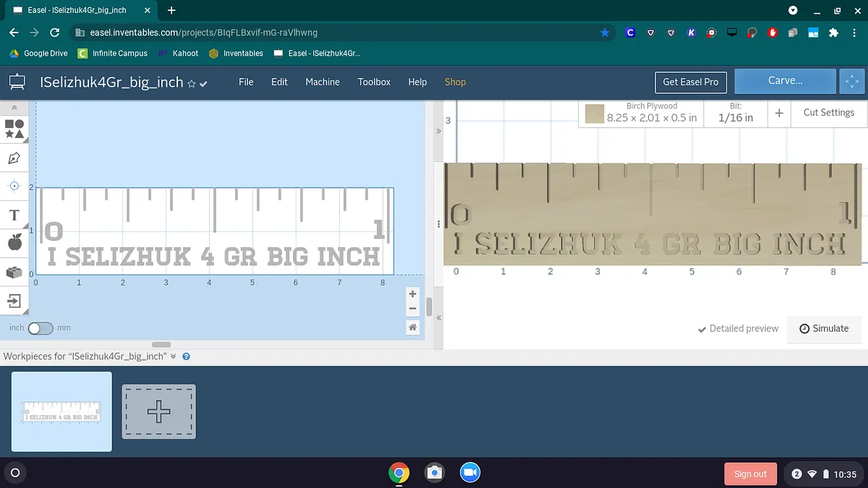Screen dimensions: 868x488
Task: Zoom out on the design canvas
Action: [412, 309]
